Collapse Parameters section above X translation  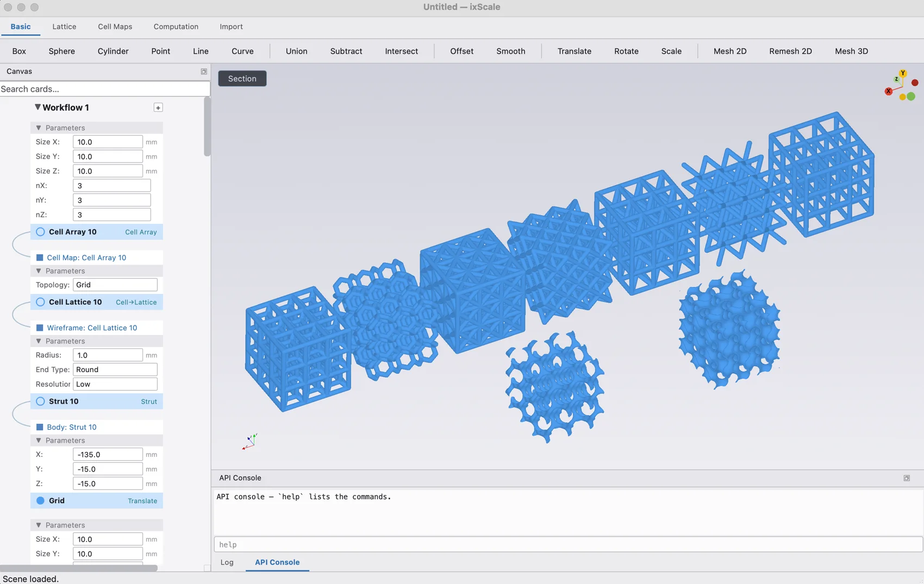point(39,441)
